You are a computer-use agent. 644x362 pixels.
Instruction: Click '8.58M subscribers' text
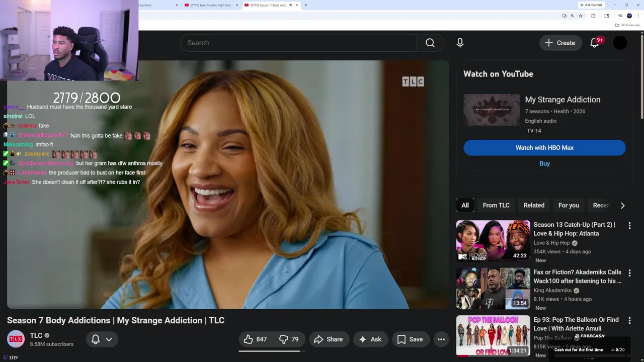(51, 344)
